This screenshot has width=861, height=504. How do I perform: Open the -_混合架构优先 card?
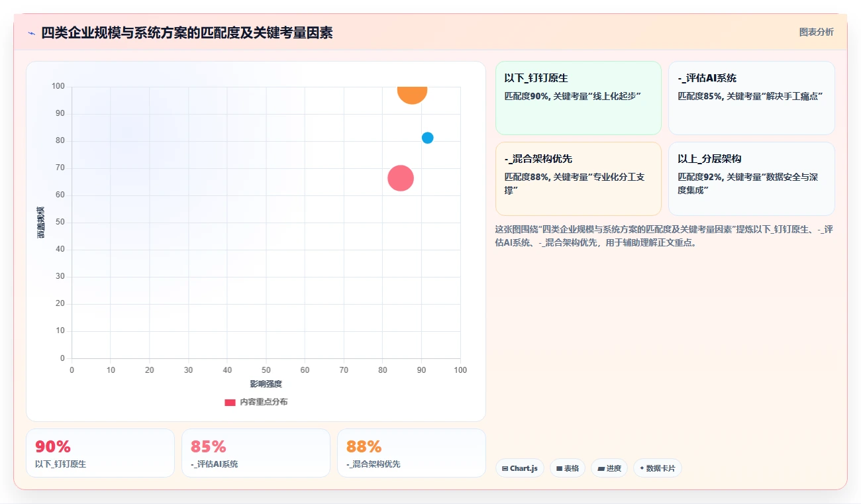coord(578,179)
